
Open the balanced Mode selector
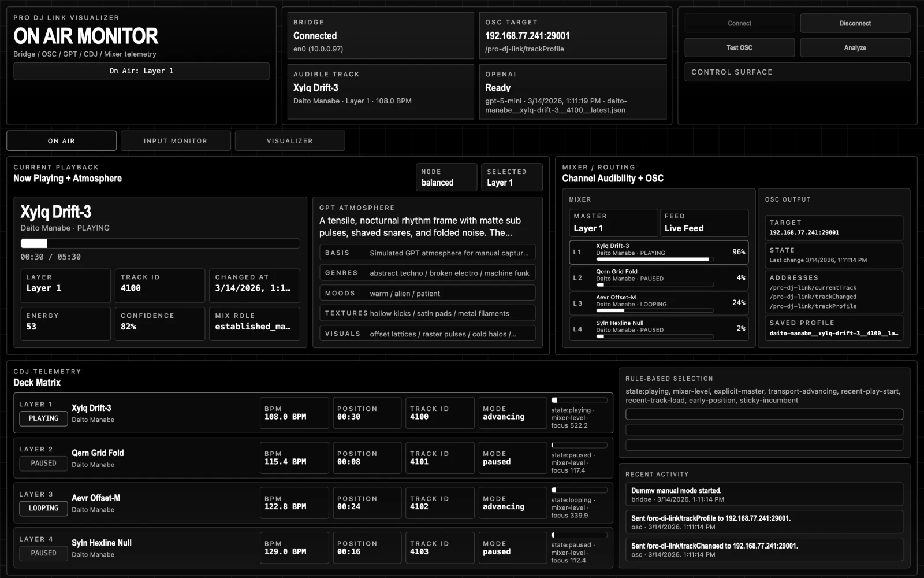(446, 177)
